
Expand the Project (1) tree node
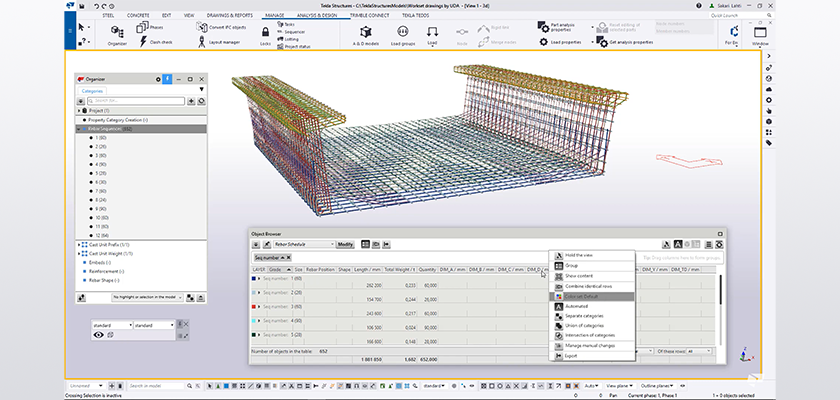click(x=80, y=111)
